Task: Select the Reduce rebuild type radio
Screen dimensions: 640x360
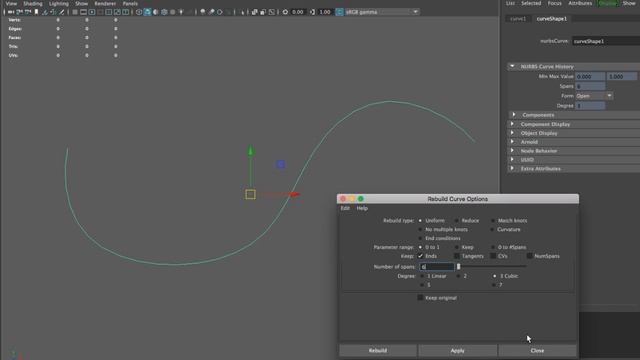Action: click(457, 220)
